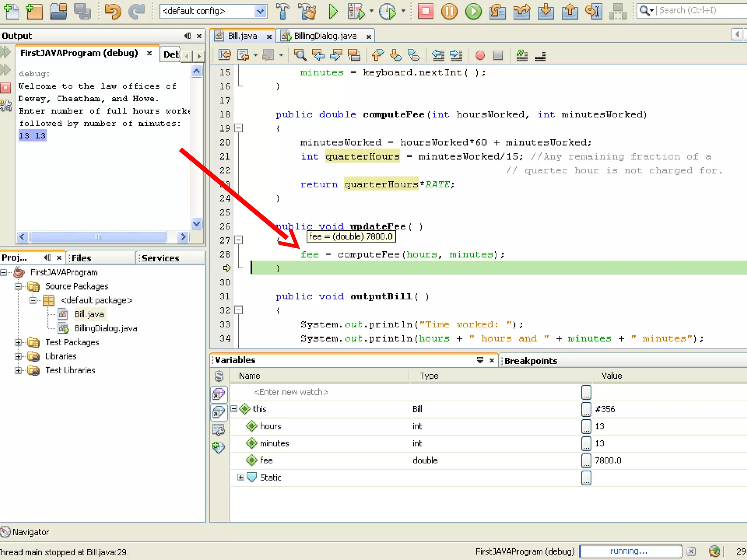This screenshot has height=560, width=747.
Task: Click the Output horizontal scrollbar thumb
Action: click(x=98, y=237)
